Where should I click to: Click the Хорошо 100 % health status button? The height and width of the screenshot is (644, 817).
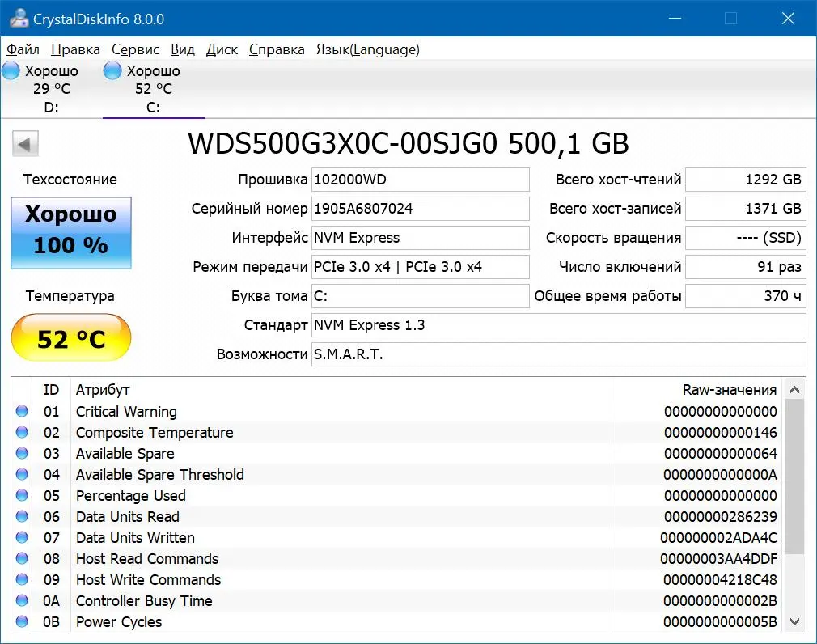[x=71, y=232]
